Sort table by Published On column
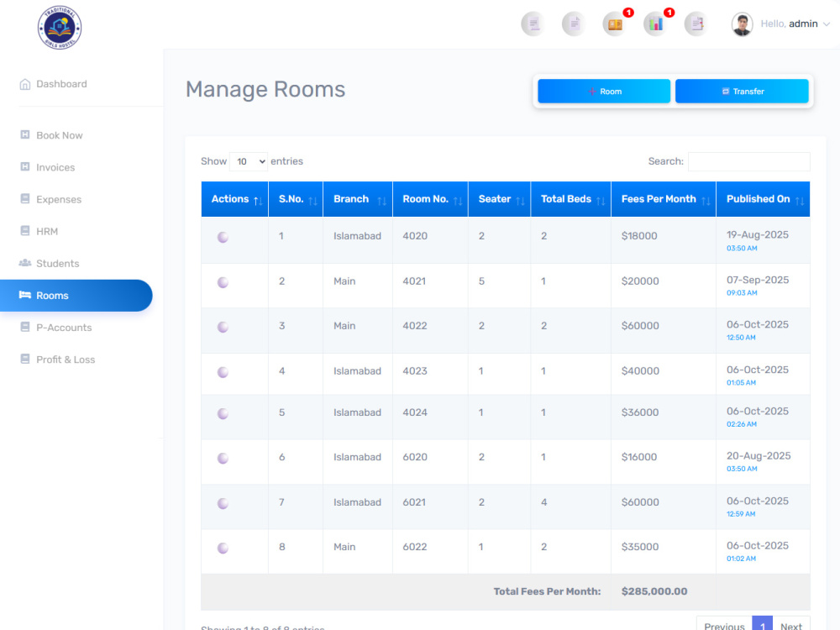This screenshot has width=840, height=630. (x=764, y=199)
